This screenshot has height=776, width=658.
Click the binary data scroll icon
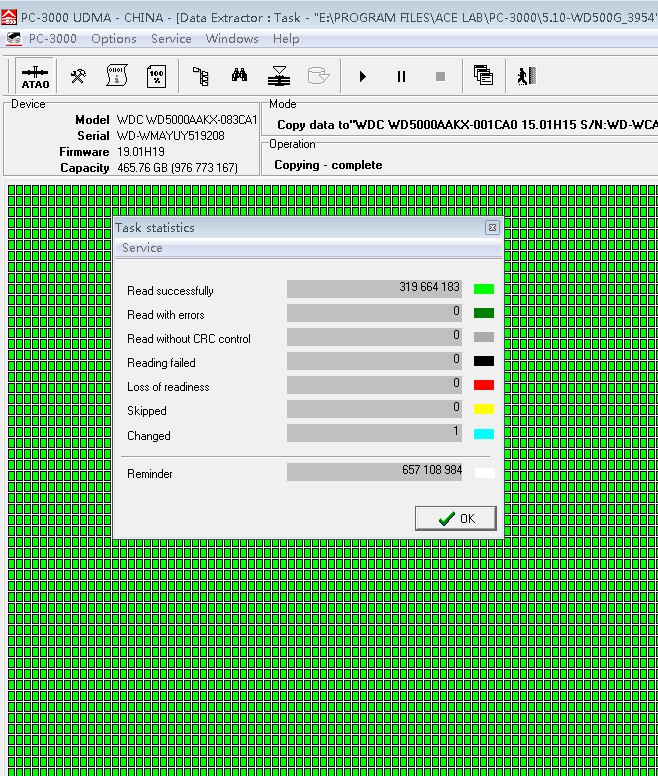click(x=117, y=77)
